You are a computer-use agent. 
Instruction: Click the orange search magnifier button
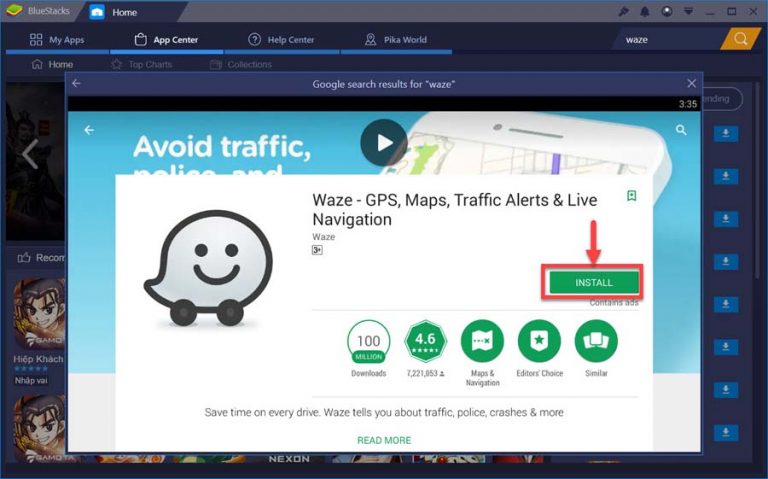(x=741, y=39)
